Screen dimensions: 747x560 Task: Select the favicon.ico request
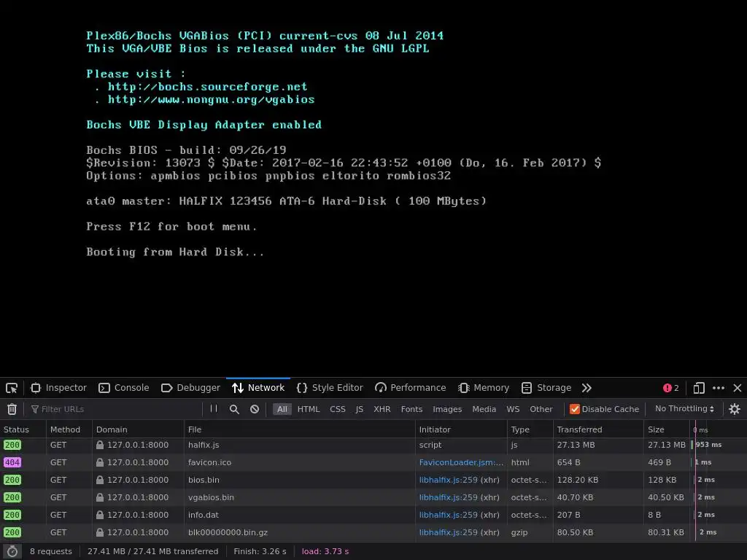[373, 462]
